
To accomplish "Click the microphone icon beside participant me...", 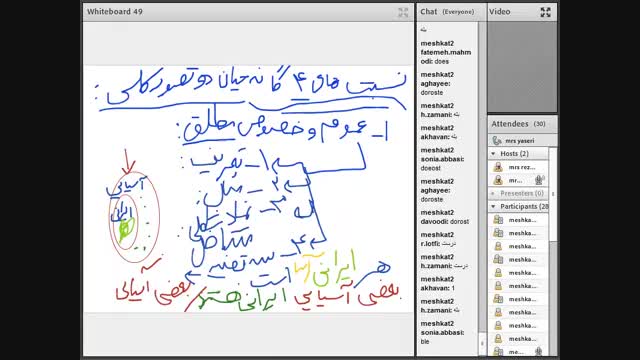I will (538, 351).
